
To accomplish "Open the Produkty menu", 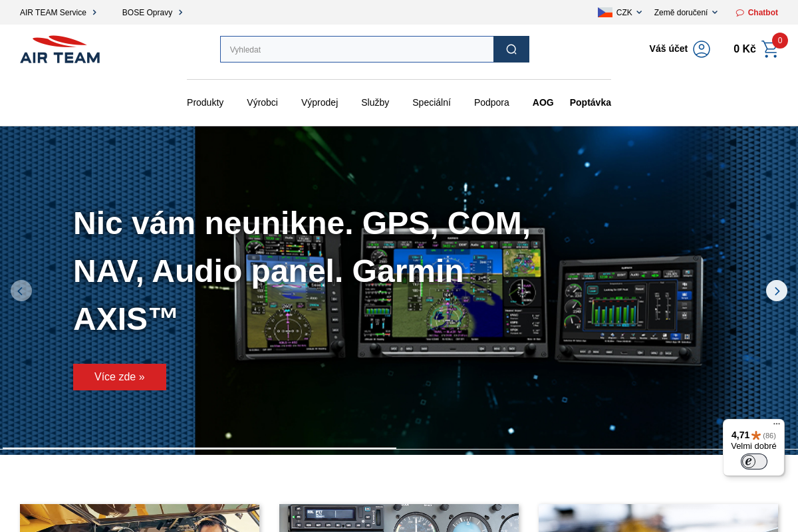I will point(205,102).
